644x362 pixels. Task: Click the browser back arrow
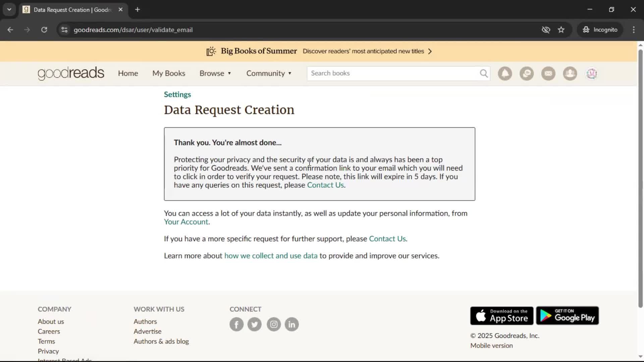(x=10, y=30)
